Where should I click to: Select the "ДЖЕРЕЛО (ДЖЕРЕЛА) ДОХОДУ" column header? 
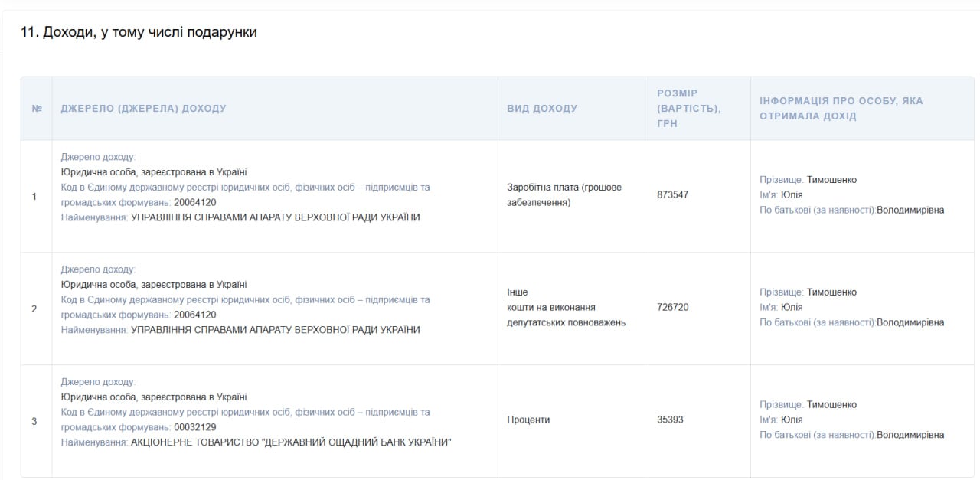tap(143, 109)
